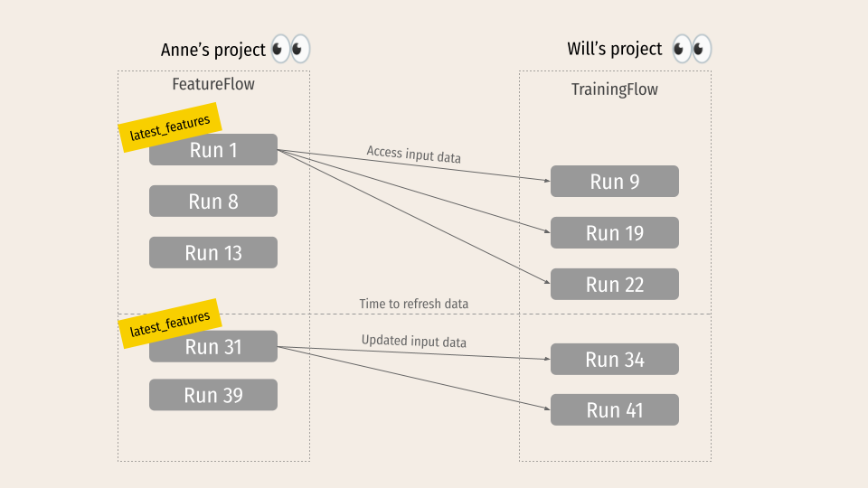
Task: Click the Anne's project heading text
Action: 213,50
